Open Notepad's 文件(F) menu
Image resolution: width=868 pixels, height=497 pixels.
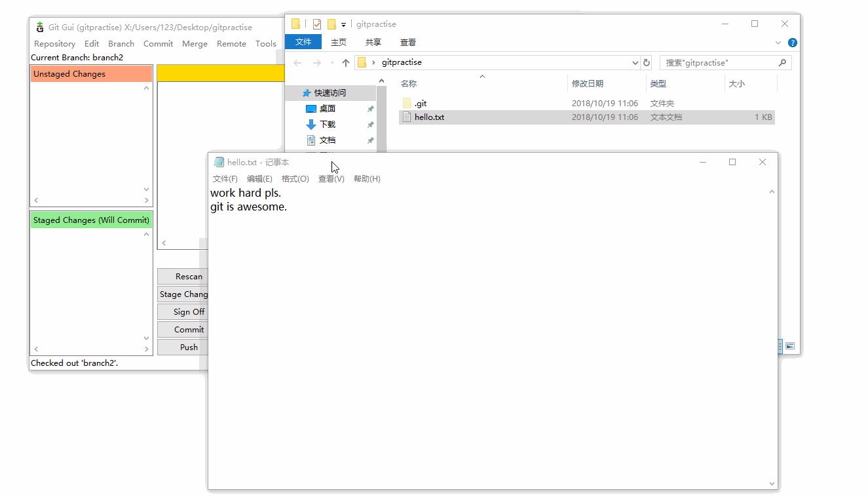[225, 179]
